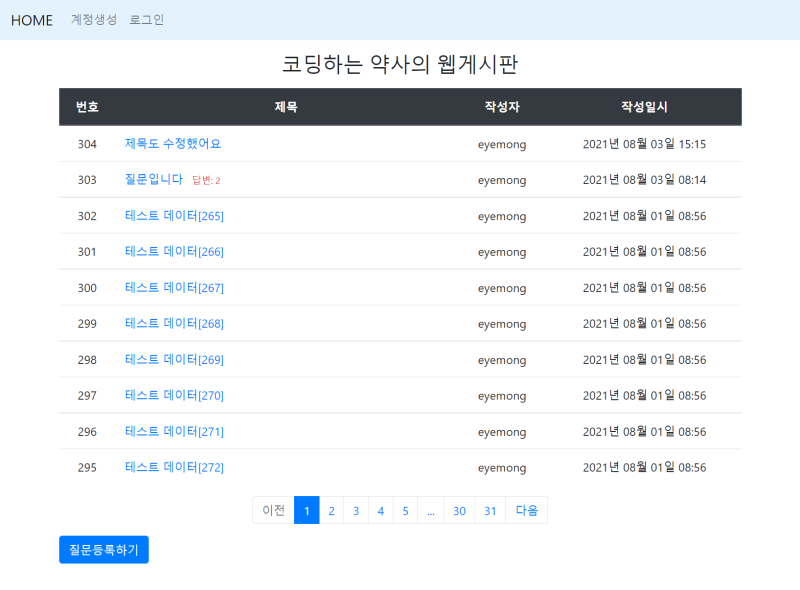Open 테스트 데이터[272] post

pos(174,467)
